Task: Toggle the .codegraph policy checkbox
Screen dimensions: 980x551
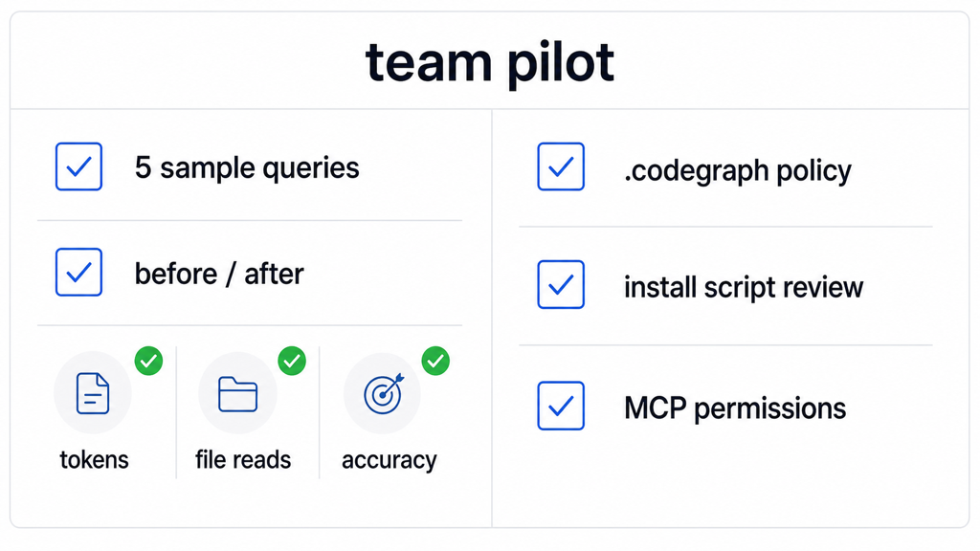Action: click(x=561, y=166)
